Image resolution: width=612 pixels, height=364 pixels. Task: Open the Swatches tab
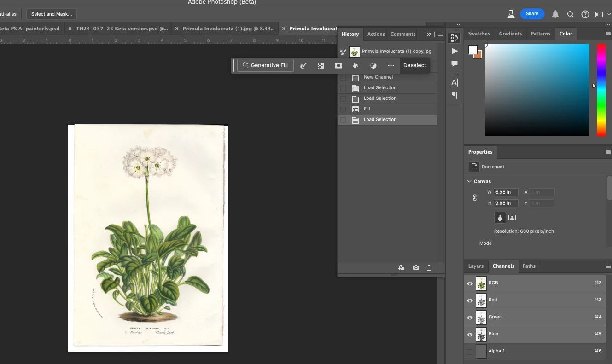[479, 34]
